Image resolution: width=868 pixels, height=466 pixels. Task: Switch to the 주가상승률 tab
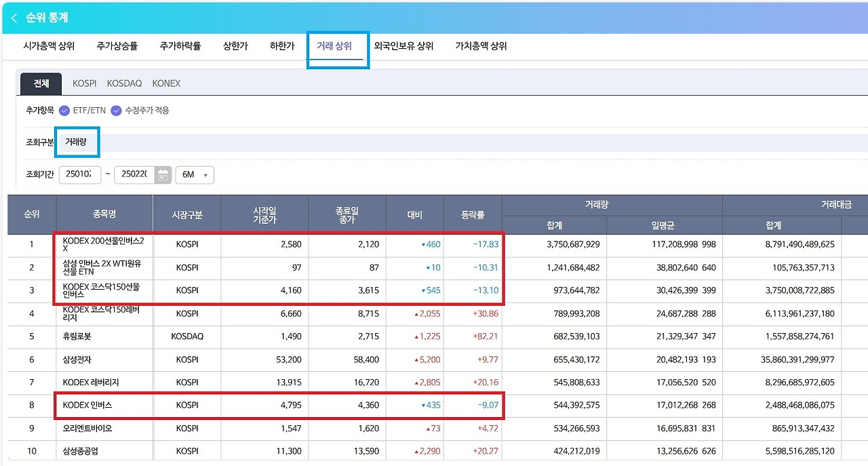coord(117,47)
